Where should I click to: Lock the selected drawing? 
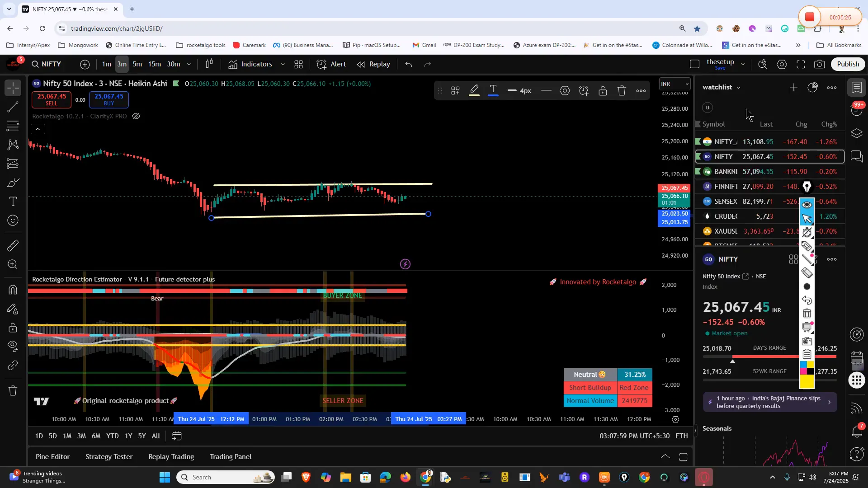(603, 91)
